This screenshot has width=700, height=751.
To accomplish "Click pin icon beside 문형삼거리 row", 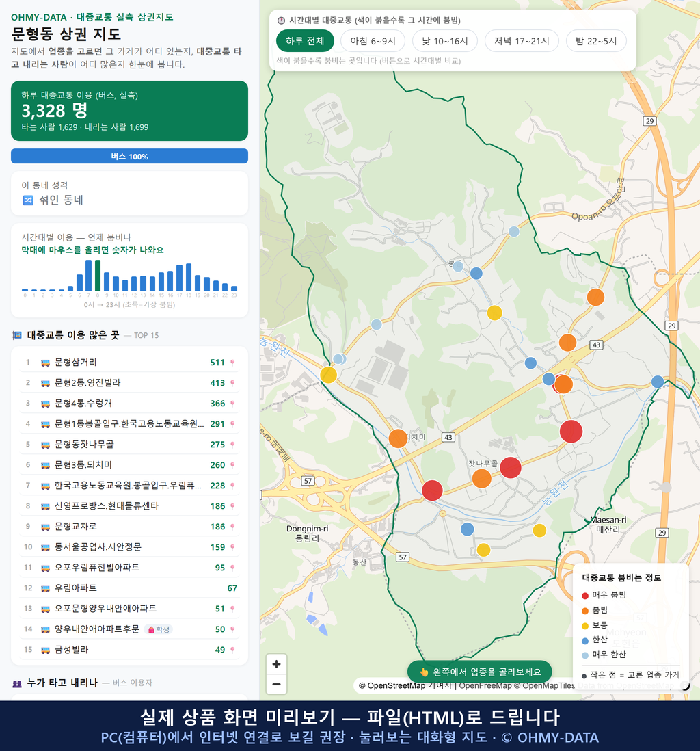I will coord(232,363).
